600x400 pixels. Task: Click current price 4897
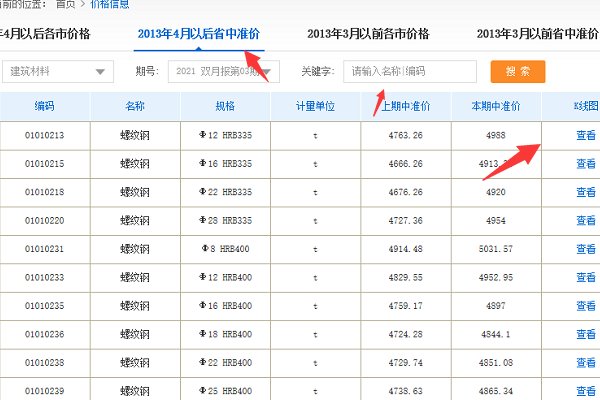coord(496,306)
